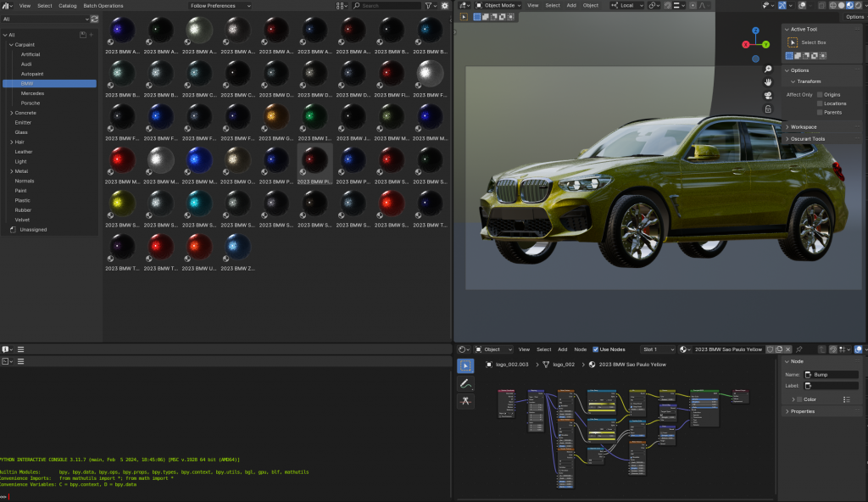This screenshot has width=868, height=502.
Task: Enable the Origins checkbox
Action: coord(820,94)
